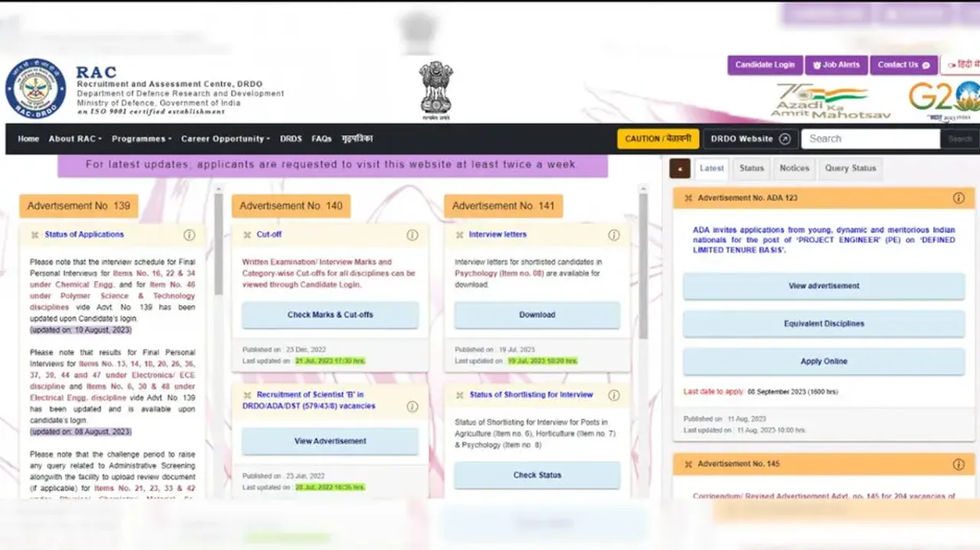Expand the Career Opportunity dropdown
980x550 pixels.
point(225,139)
